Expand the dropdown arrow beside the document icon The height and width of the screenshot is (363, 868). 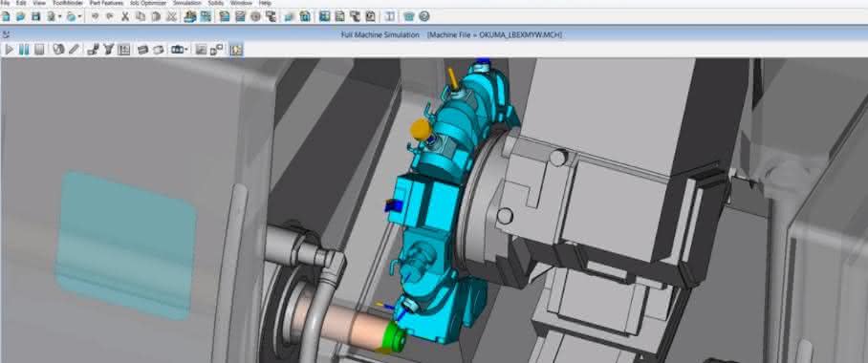click(59, 17)
